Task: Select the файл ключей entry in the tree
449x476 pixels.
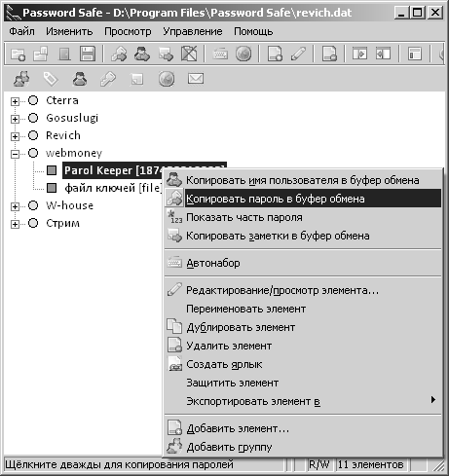Action: (113, 188)
